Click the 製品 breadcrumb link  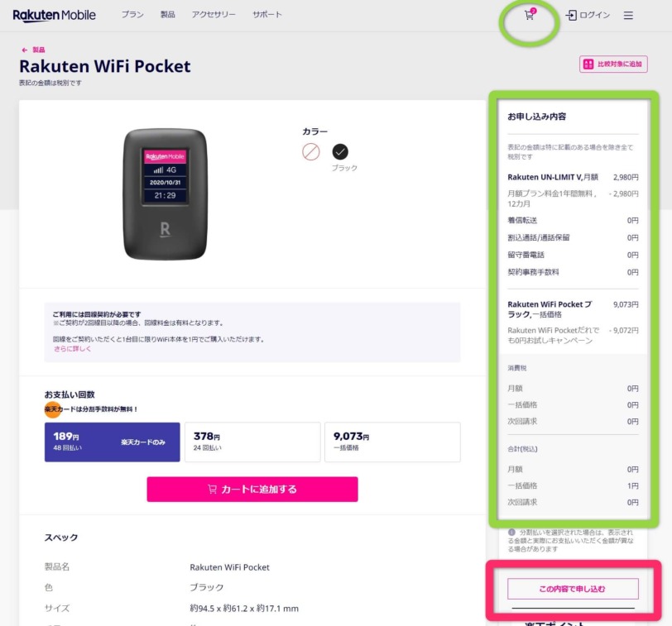point(39,50)
